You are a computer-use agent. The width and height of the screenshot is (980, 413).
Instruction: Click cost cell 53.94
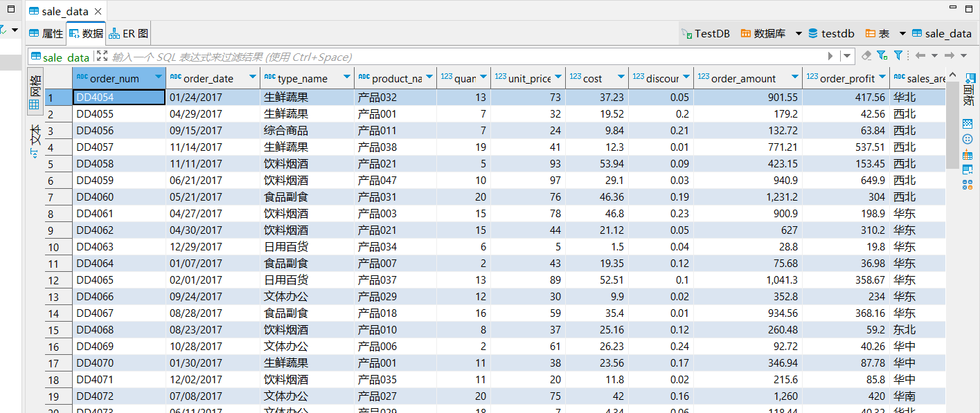[x=597, y=164]
